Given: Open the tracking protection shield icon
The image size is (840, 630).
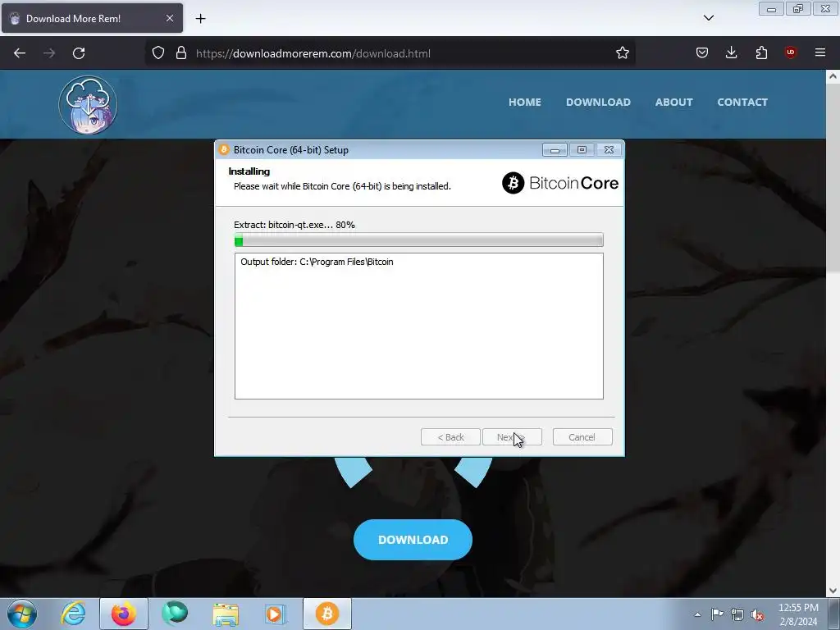Looking at the screenshot, I should tap(158, 53).
